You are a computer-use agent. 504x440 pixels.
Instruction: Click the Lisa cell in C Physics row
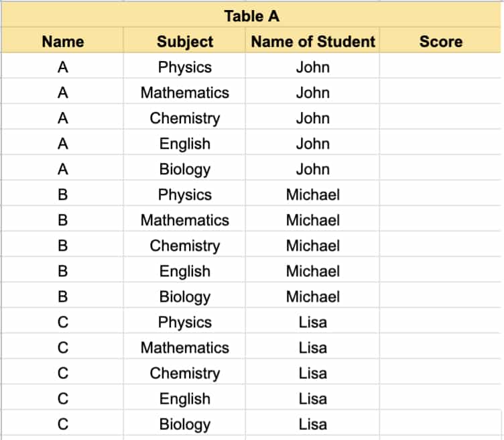point(312,321)
